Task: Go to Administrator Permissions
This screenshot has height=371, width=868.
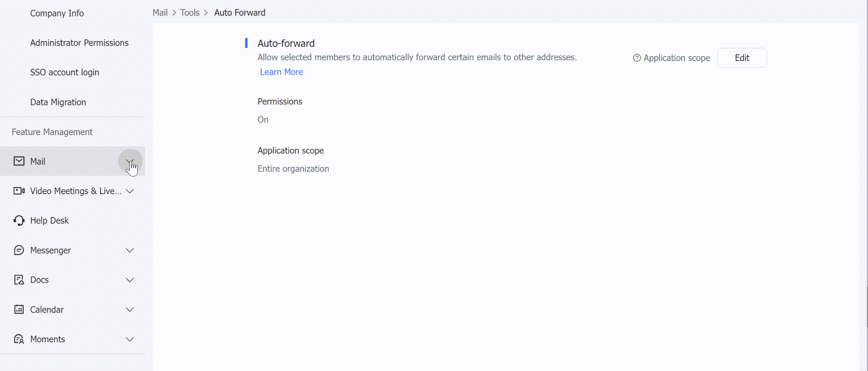Action: [79, 43]
